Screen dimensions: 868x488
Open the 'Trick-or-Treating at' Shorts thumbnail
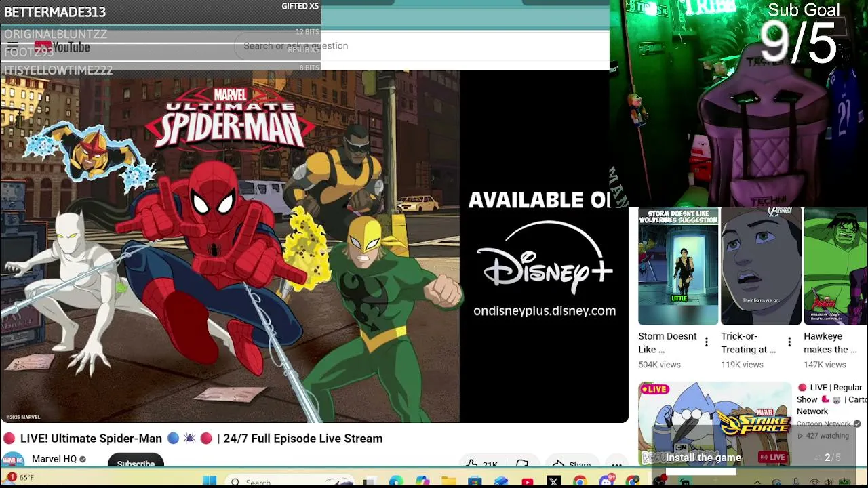[761, 266]
